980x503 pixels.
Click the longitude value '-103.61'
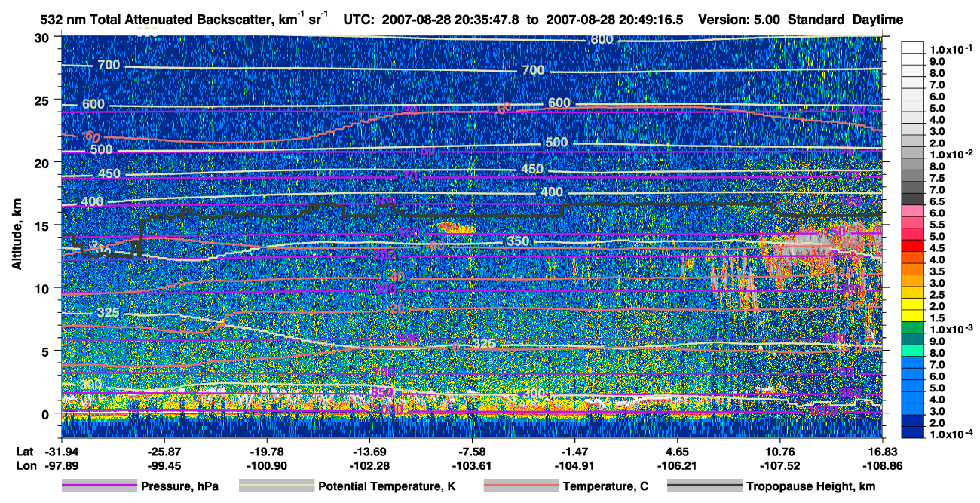coord(472,465)
